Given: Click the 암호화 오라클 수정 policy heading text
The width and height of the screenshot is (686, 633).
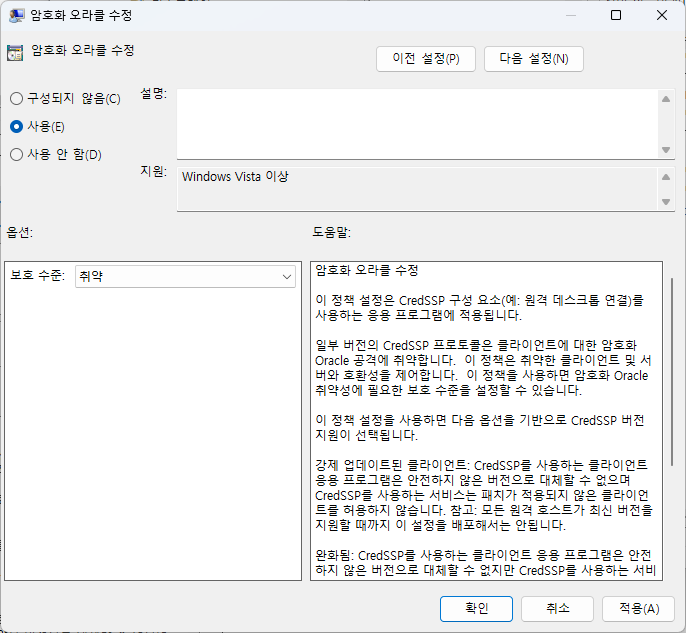Looking at the screenshot, I should tap(83, 50).
